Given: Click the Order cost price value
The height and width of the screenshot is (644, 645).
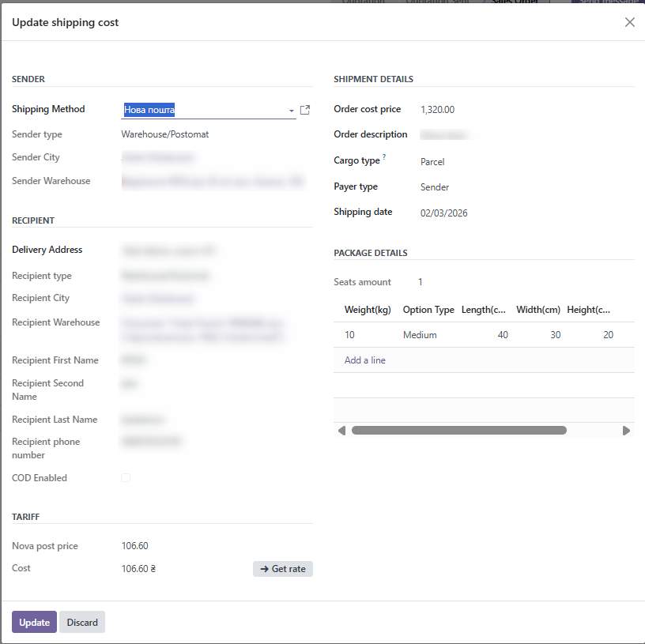Looking at the screenshot, I should pos(437,110).
